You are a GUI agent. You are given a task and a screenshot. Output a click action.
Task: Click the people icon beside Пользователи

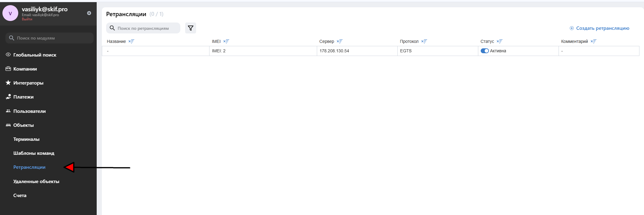pos(8,111)
